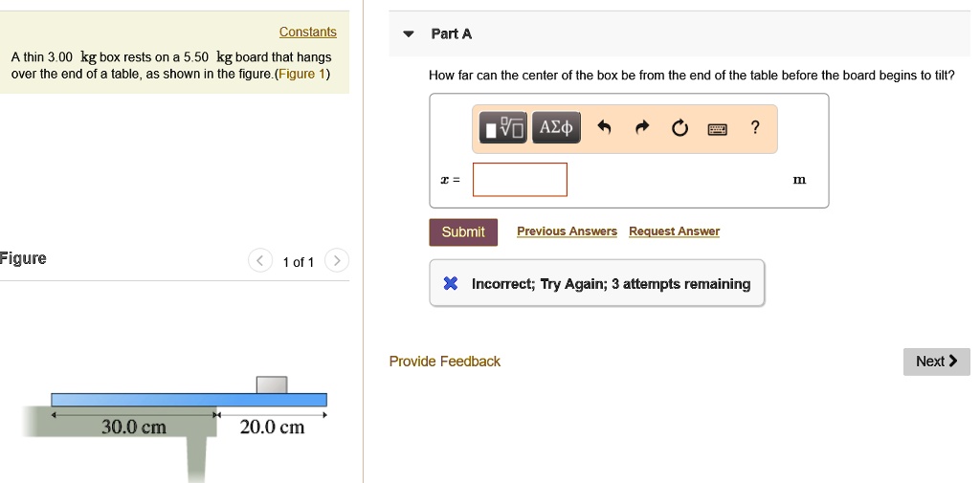Open the Greek symbols ΑΣΦ menu
This screenshot has width=980, height=483.
point(556,127)
